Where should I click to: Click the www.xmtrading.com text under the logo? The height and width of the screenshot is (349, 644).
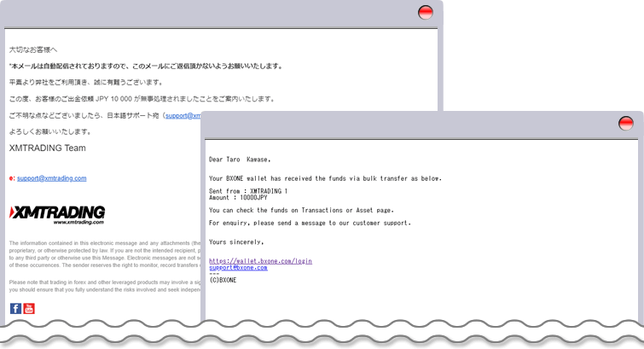(x=78, y=223)
